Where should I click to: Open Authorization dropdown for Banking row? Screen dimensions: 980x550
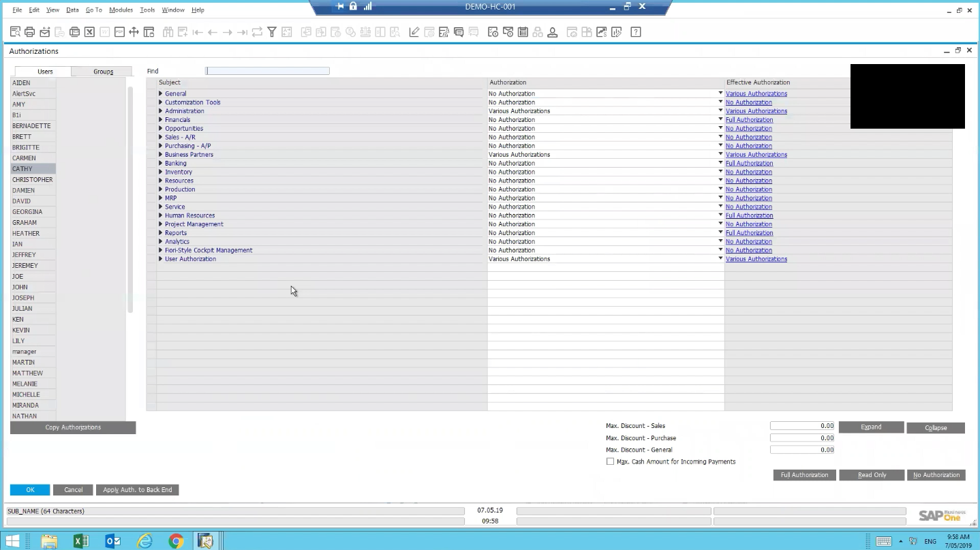tap(720, 163)
